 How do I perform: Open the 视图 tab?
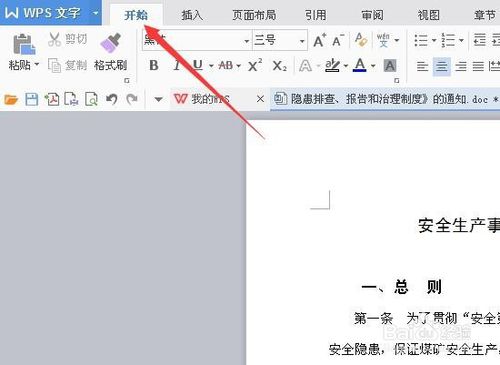tap(429, 15)
